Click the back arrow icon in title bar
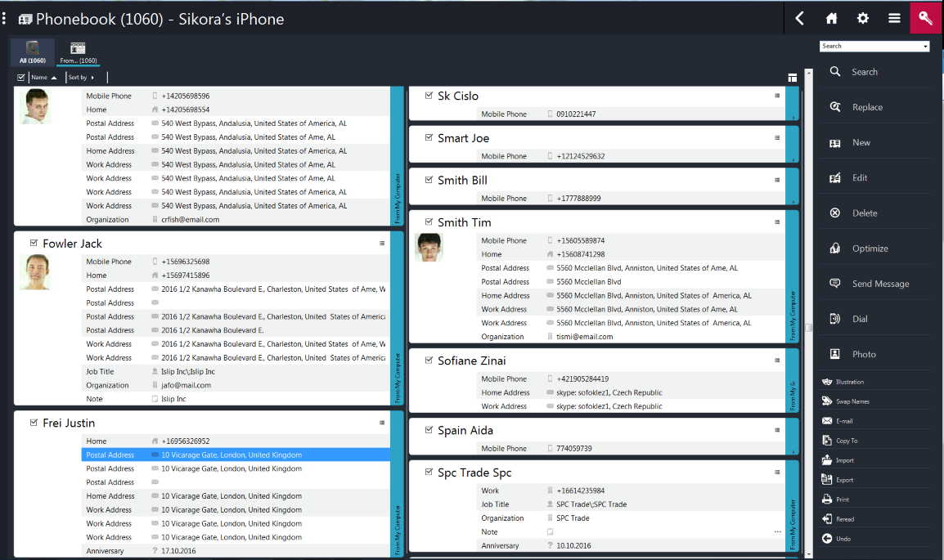Image resolution: width=944 pixels, height=560 pixels. click(x=799, y=19)
